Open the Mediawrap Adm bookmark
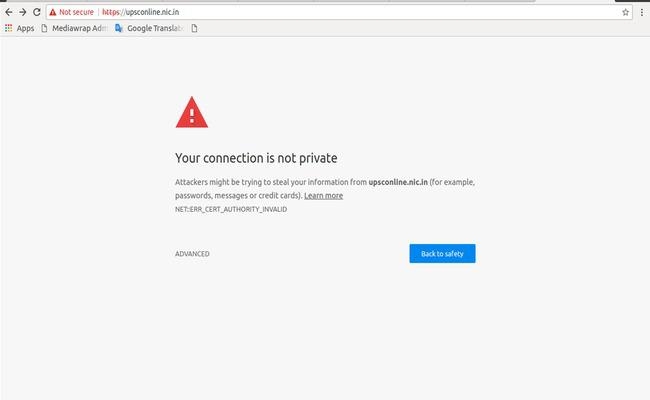Screen dimensions: 650x400 click(75, 28)
